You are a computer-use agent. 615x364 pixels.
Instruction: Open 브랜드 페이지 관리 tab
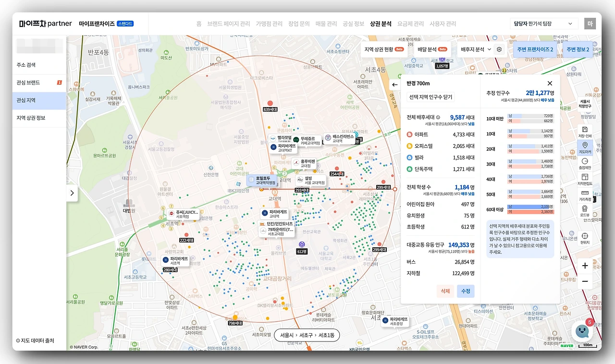coord(229,24)
